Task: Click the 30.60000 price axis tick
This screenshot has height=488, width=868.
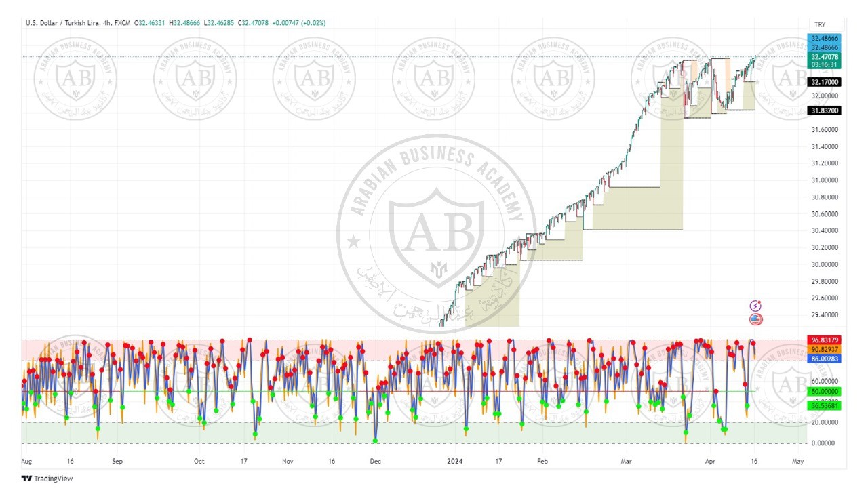Action: pyautogui.click(x=825, y=214)
